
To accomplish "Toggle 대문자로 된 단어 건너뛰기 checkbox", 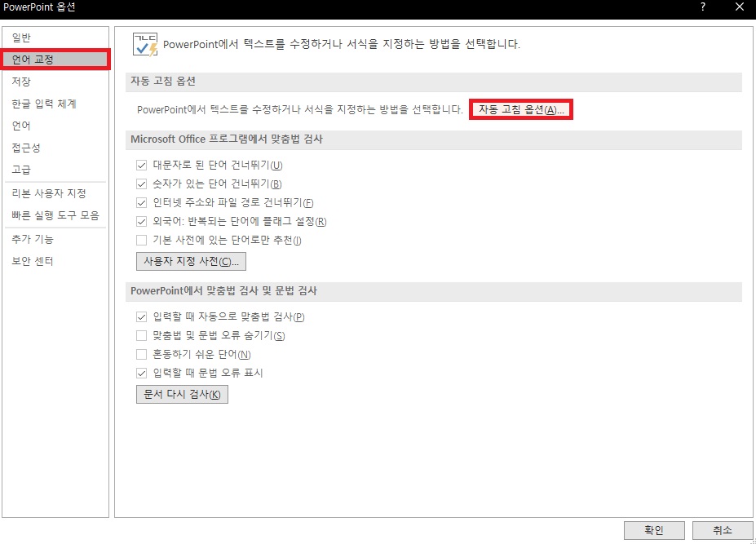I will 141,166.
